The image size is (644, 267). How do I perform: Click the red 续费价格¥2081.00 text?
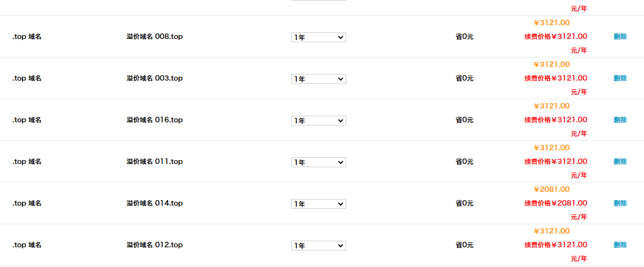click(555, 203)
